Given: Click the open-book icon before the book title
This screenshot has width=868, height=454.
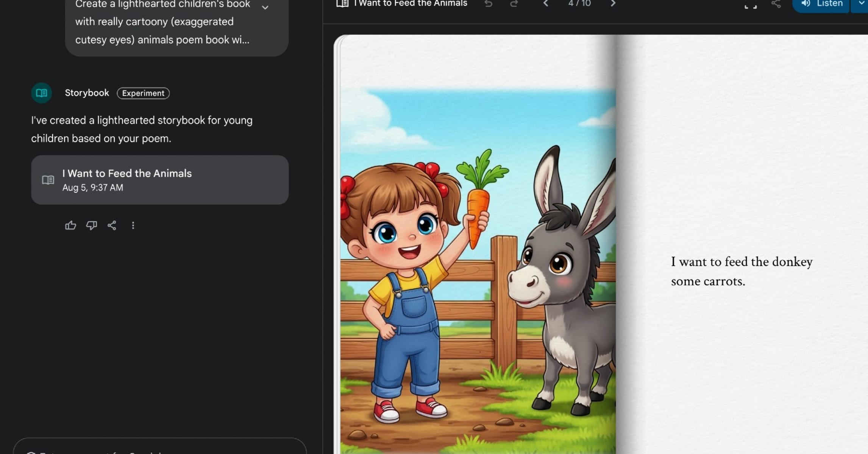Looking at the screenshot, I should coord(342,4).
